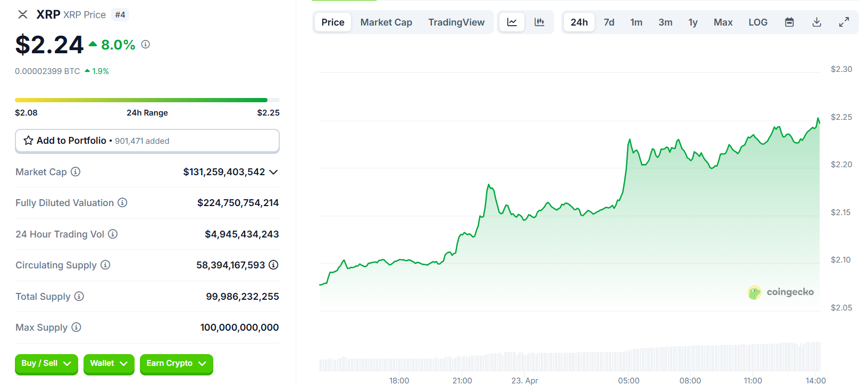
Task: Click the $2.25 range high label
Action: (x=268, y=113)
